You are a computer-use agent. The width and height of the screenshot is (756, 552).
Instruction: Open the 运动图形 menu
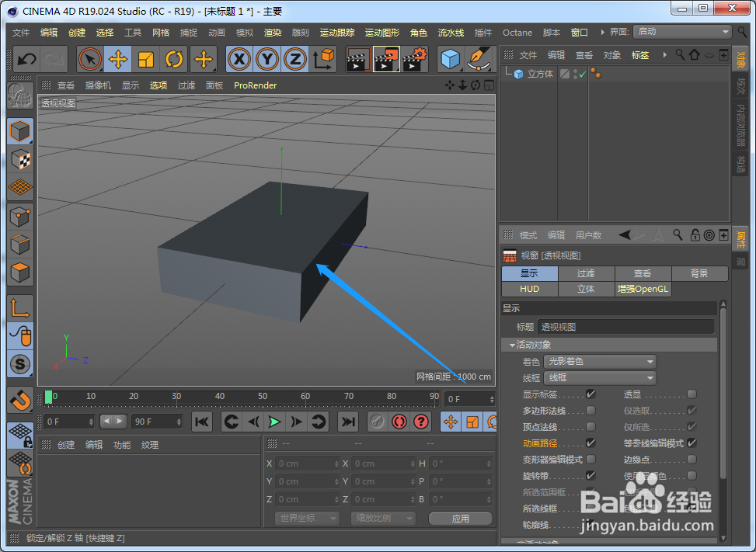point(382,33)
